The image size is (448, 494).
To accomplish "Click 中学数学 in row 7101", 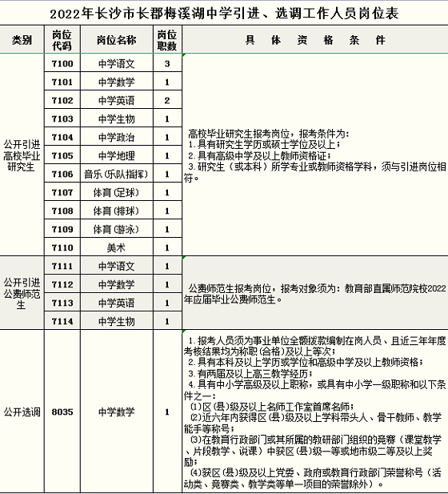I will click(x=117, y=82).
